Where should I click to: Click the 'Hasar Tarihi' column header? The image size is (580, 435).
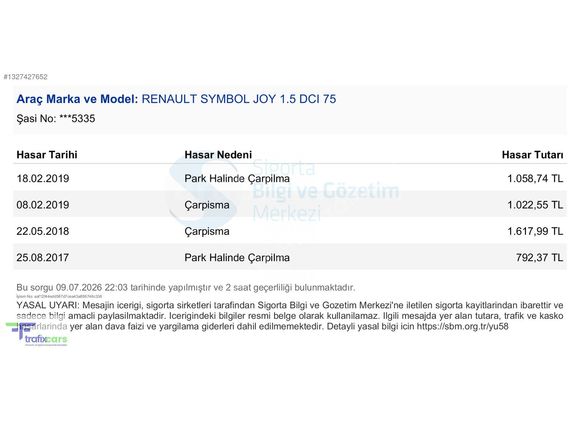[x=47, y=155]
